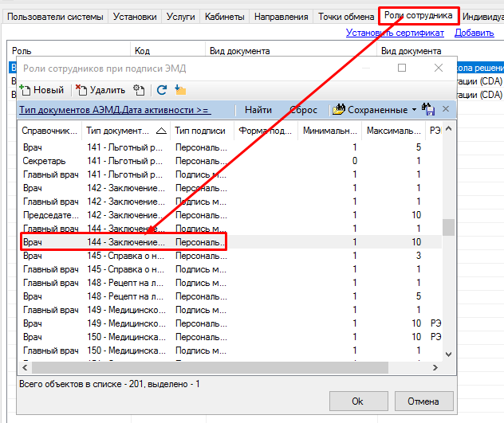Click the Новый (New) toolbar icon
This screenshot has height=423, width=504.
click(26, 90)
